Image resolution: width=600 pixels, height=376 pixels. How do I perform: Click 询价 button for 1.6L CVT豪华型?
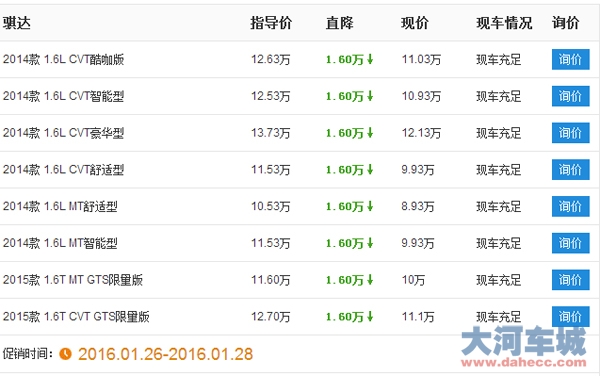(x=570, y=133)
